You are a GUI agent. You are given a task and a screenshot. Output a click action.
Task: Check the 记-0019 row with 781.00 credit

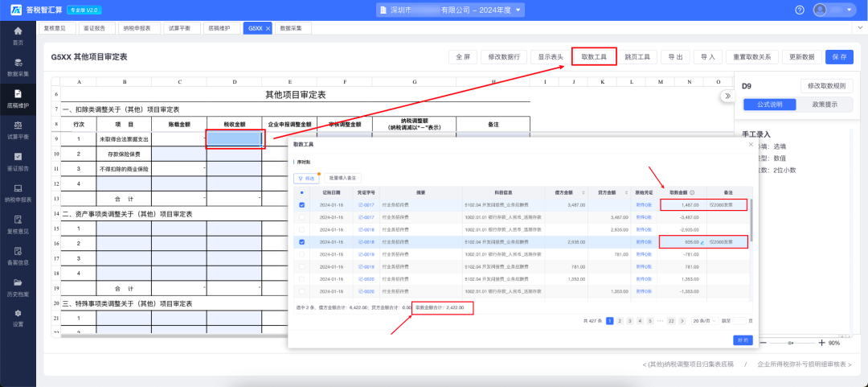click(301, 254)
